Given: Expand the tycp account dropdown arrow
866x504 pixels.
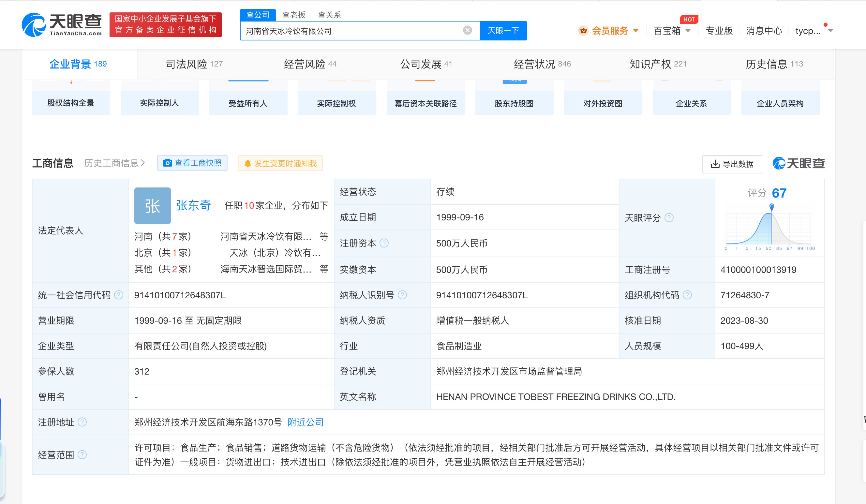Looking at the screenshot, I should click(x=830, y=31).
